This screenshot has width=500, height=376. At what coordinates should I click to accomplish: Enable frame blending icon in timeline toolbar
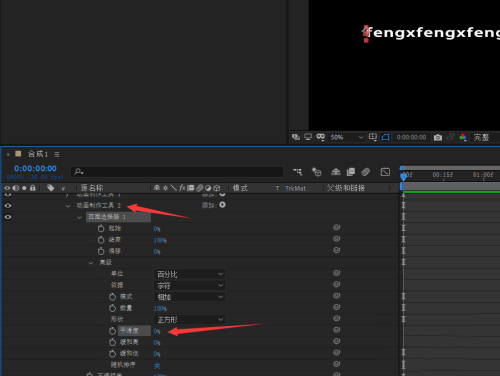(x=351, y=172)
